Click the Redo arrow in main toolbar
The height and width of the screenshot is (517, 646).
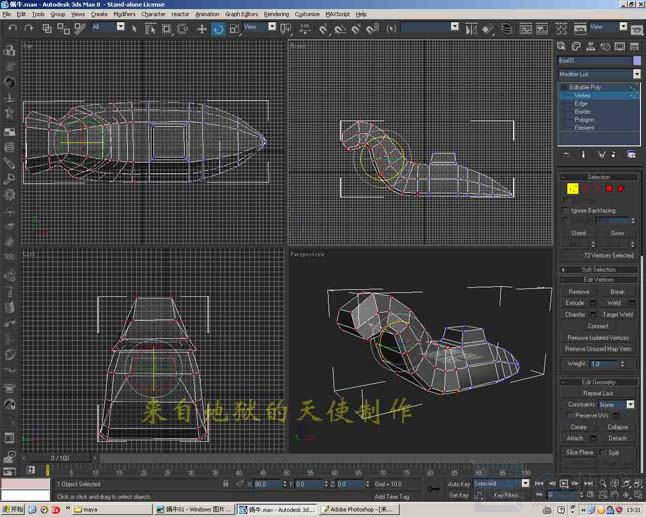tap(28, 28)
